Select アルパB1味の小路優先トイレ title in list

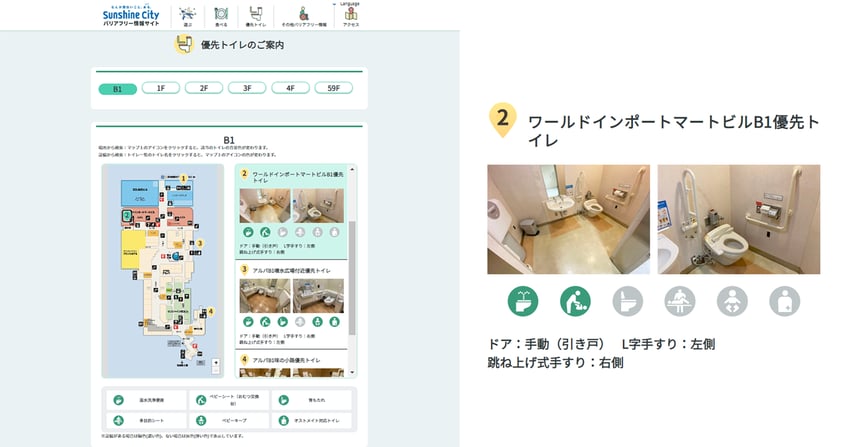tap(286, 360)
